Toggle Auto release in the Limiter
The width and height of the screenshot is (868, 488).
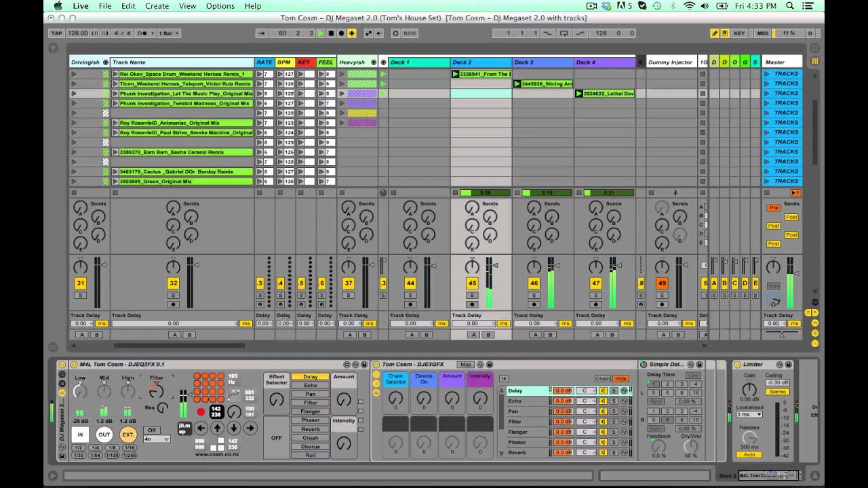pyautogui.click(x=749, y=455)
